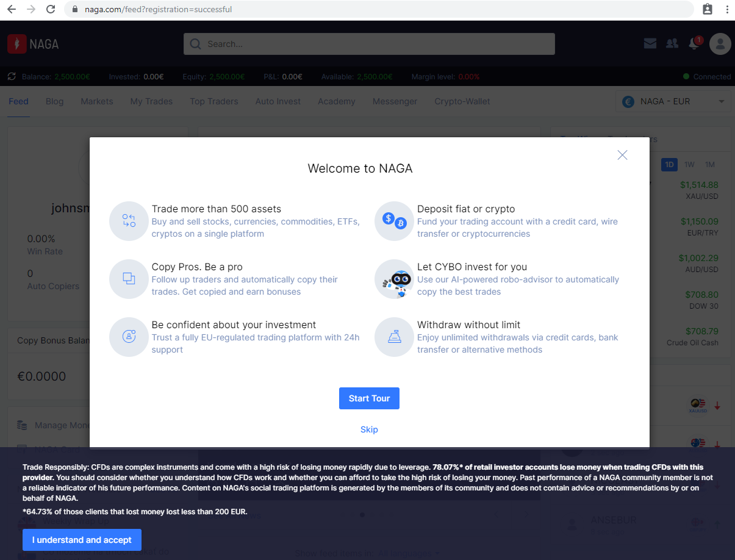Click "Deposit fiat or crypto" heading
The width and height of the screenshot is (735, 560).
pyautogui.click(x=466, y=209)
